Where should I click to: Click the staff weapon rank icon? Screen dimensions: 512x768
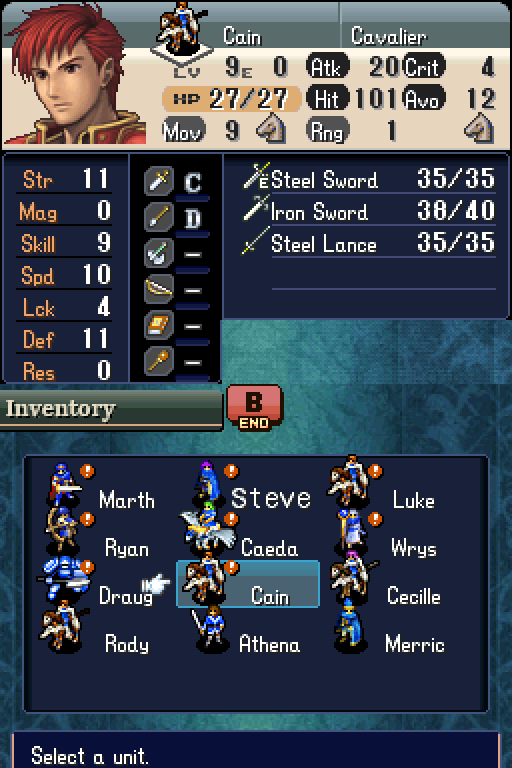[158, 361]
